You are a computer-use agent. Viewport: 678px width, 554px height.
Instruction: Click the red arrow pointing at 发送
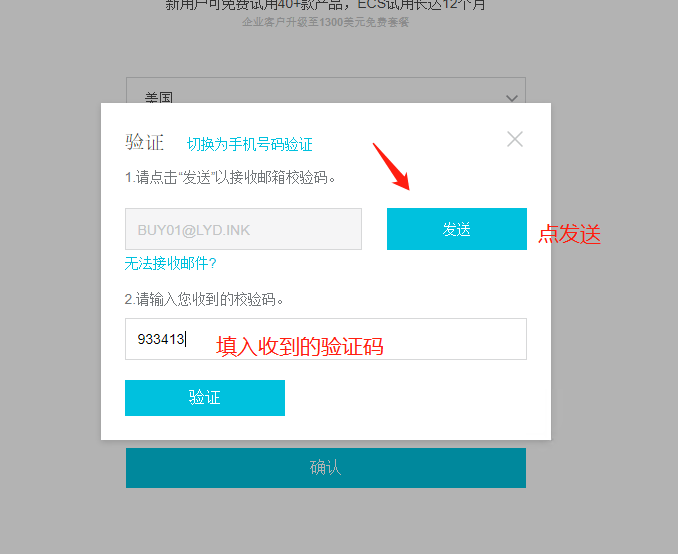391,167
